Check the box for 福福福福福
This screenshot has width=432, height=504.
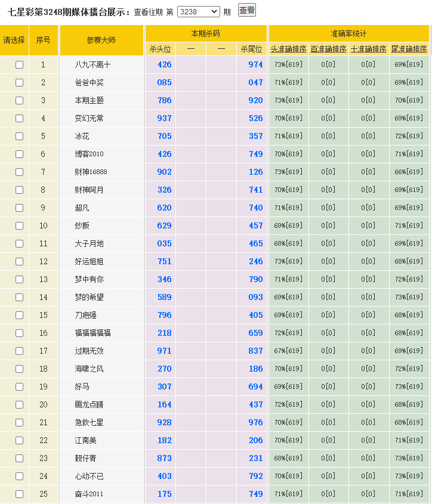tap(19, 333)
